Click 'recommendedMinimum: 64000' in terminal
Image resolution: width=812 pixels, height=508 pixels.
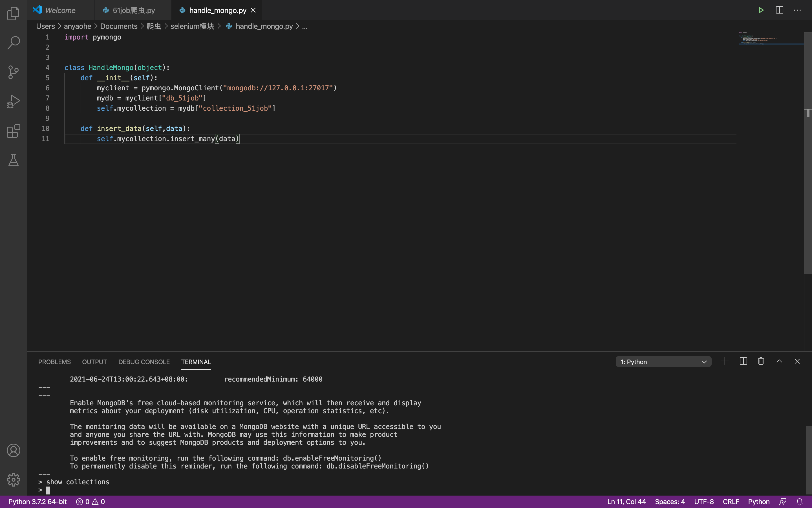pos(273,379)
